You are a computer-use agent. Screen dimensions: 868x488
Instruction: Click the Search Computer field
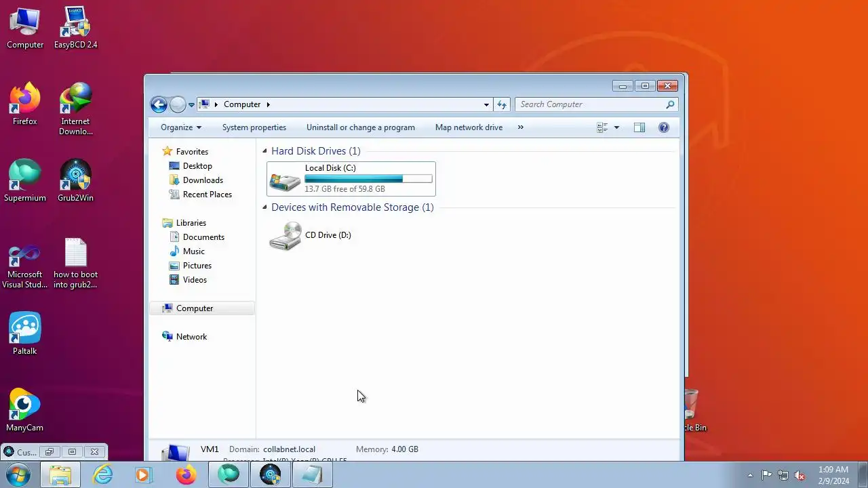[590, 104]
